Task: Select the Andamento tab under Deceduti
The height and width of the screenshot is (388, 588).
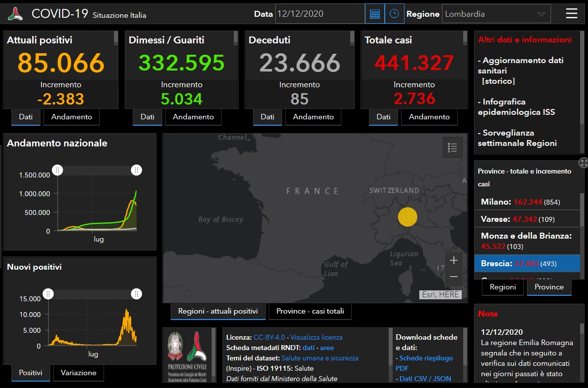Action: click(313, 117)
